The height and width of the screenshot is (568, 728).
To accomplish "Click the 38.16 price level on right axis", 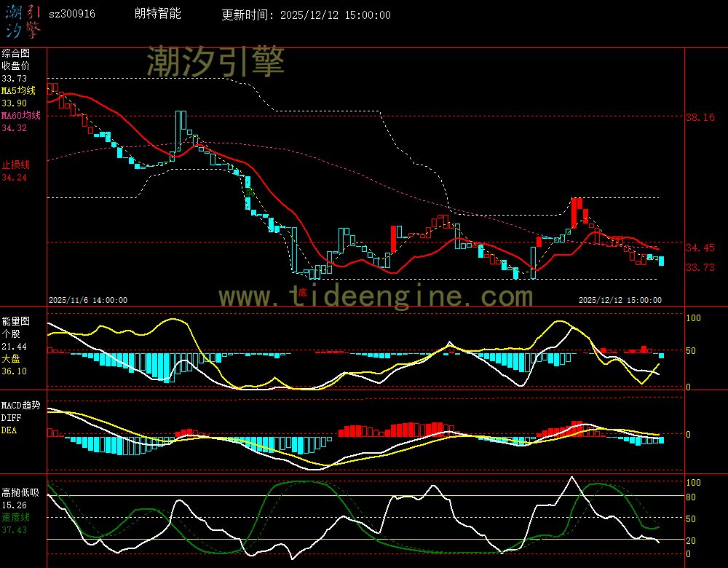I will (x=700, y=117).
